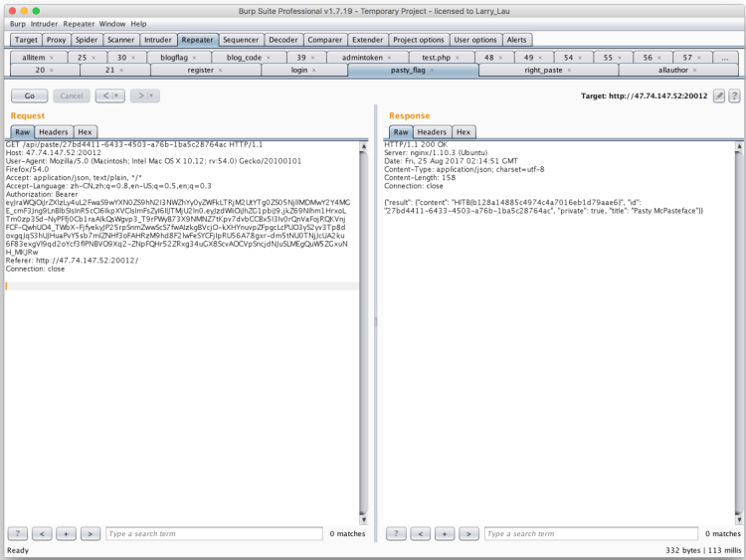Click the response search '+' button
Image resolution: width=746 pixels, height=560 pixels.
pyautogui.click(x=445, y=534)
